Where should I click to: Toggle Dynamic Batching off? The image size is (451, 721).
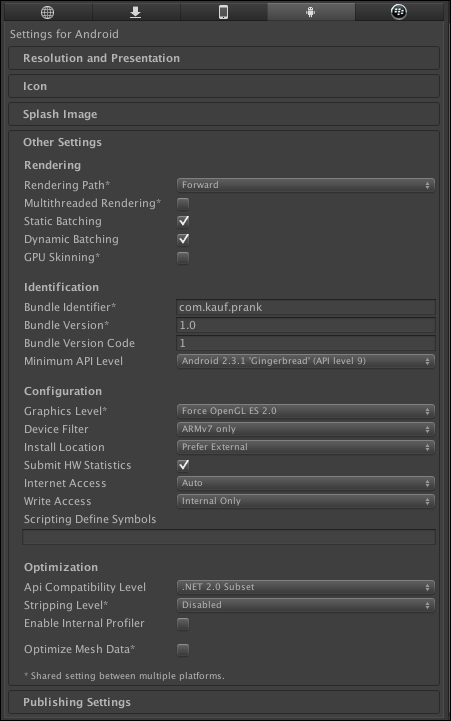click(x=183, y=239)
